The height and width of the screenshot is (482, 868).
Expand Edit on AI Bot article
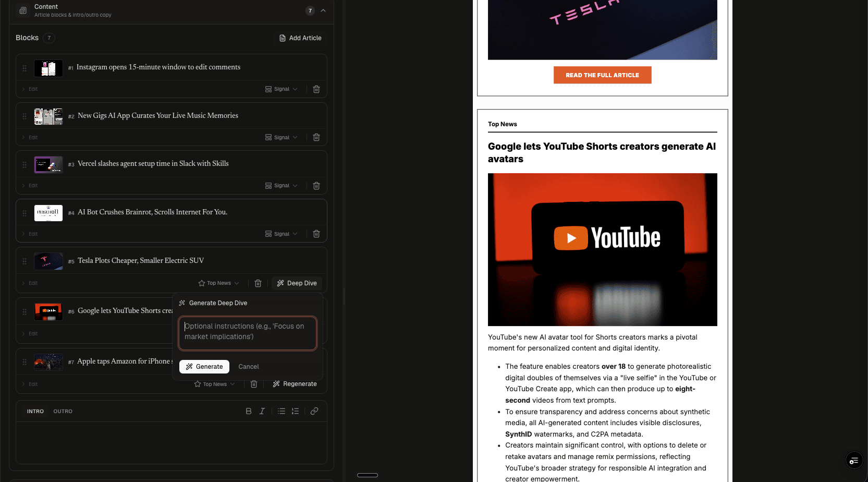click(x=30, y=234)
